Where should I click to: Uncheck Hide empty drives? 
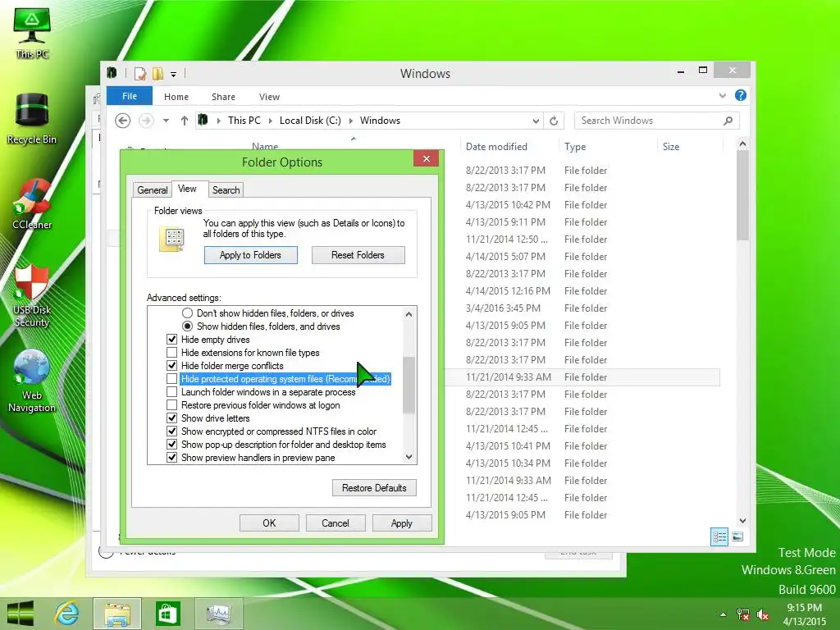coord(172,340)
